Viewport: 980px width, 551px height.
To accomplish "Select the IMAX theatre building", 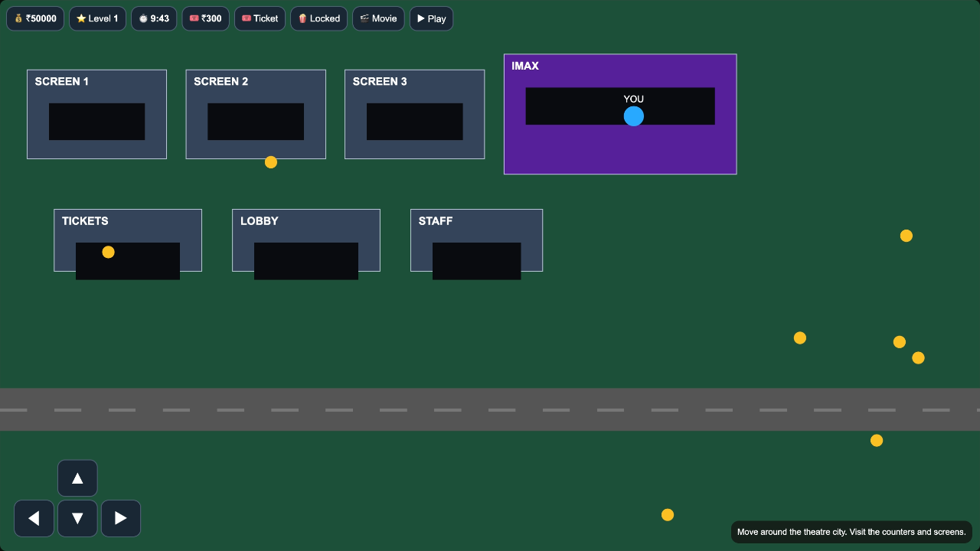I will coord(620,114).
